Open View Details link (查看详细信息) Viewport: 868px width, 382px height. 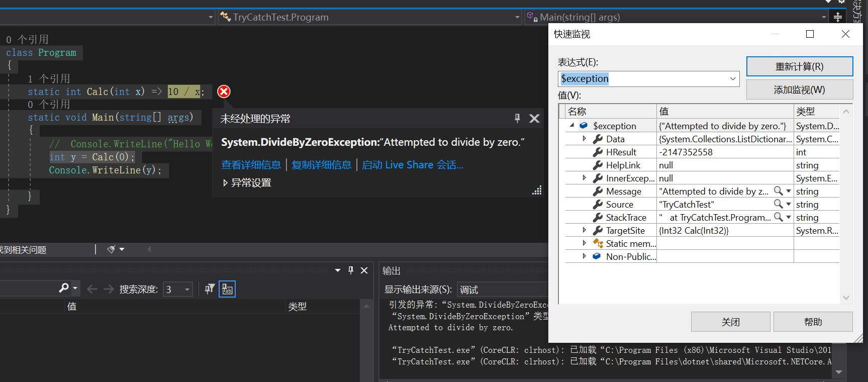pyautogui.click(x=251, y=165)
